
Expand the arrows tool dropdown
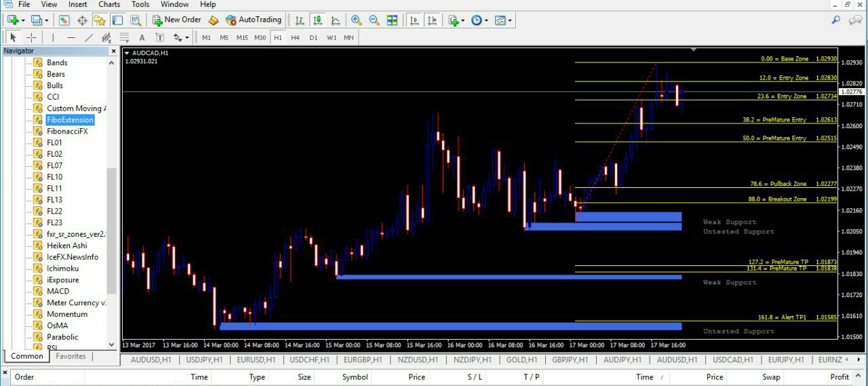coord(188,37)
